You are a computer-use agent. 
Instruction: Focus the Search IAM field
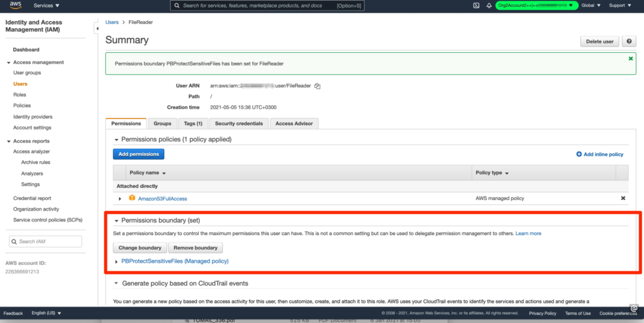(45, 242)
